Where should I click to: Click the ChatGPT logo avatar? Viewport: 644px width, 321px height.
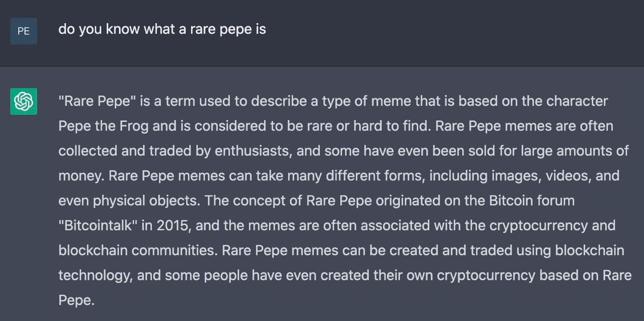click(x=24, y=101)
